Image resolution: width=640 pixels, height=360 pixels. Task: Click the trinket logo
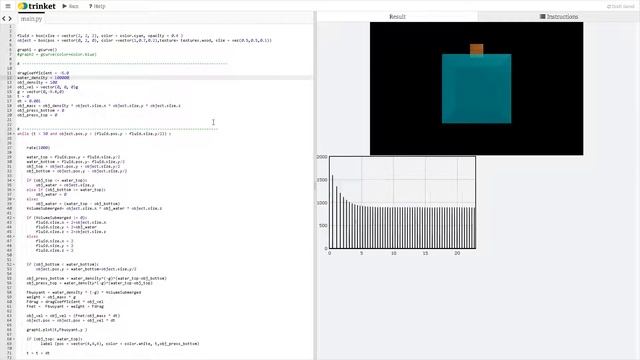pyautogui.click(x=37, y=6)
